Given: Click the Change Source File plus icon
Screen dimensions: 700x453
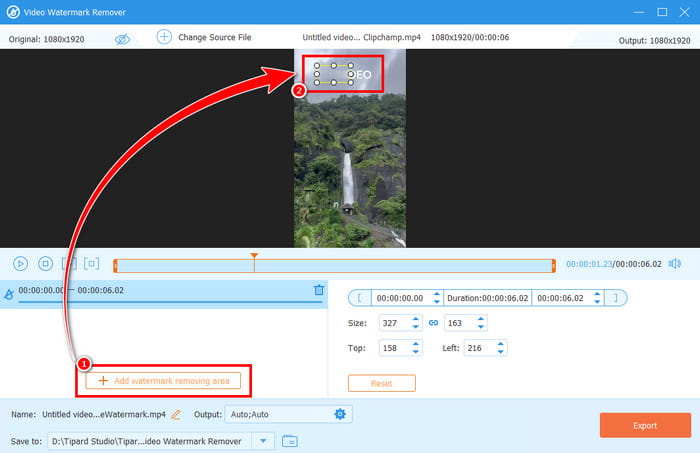Looking at the screenshot, I should (x=164, y=37).
